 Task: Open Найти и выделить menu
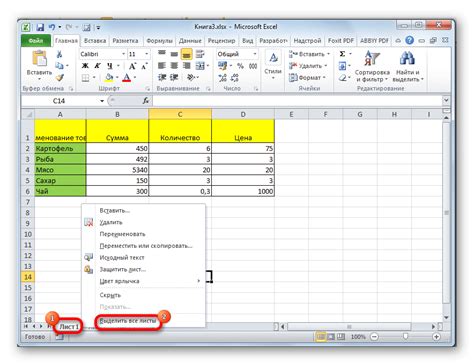(x=408, y=66)
